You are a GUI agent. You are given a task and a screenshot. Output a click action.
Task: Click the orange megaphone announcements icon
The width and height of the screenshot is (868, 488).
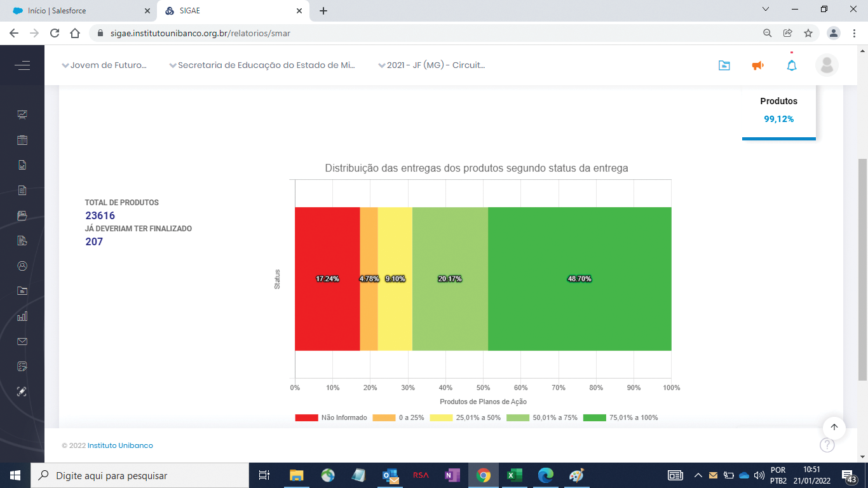tap(757, 65)
